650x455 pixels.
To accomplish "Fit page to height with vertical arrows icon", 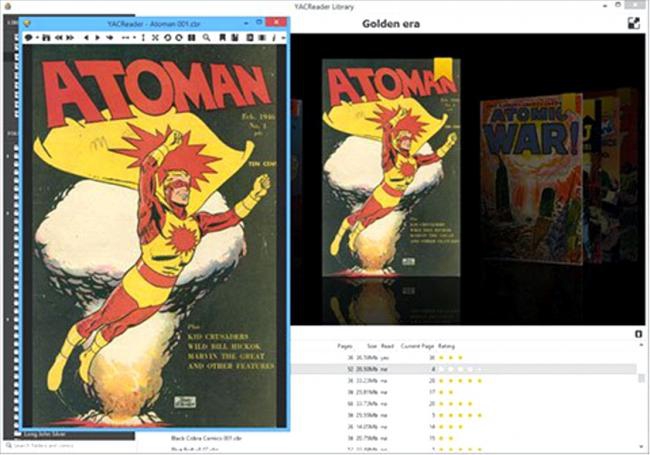I will coord(143,37).
